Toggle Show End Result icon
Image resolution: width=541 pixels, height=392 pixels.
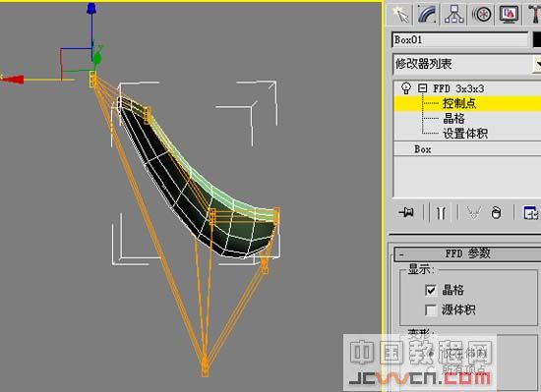441,213
